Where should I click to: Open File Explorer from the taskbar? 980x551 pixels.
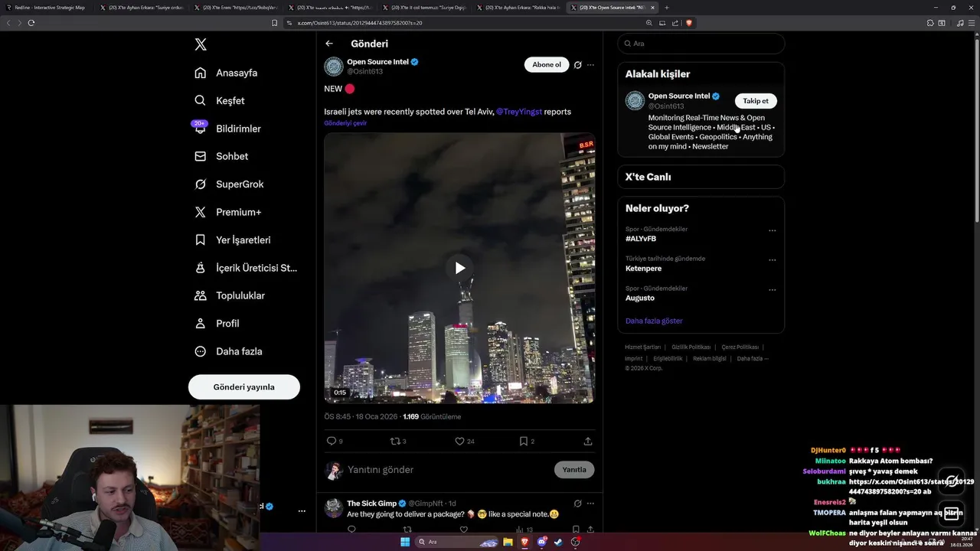click(x=508, y=542)
